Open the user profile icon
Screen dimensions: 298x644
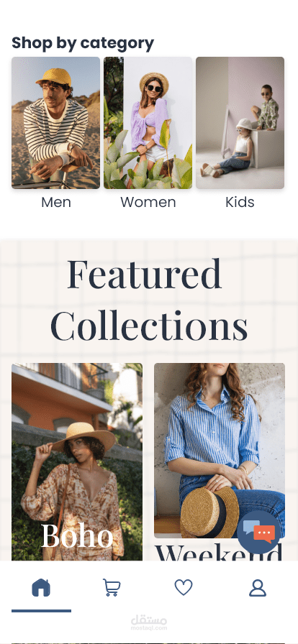coord(258,588)
